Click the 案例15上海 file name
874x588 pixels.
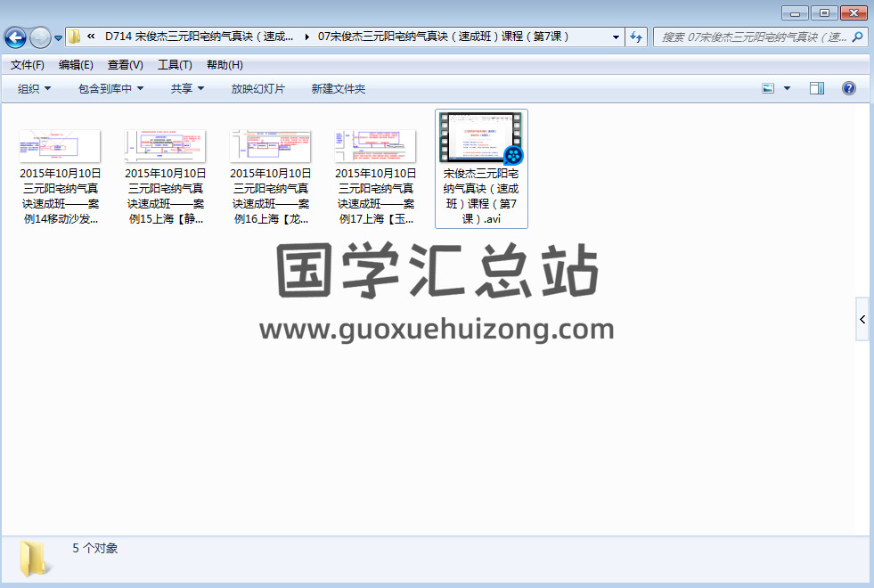(166, 196)
